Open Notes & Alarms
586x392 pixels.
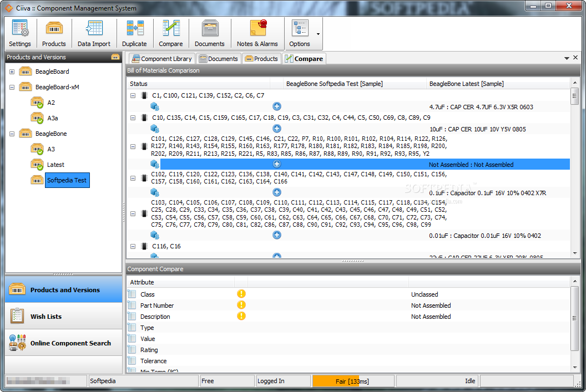(257, 33)
